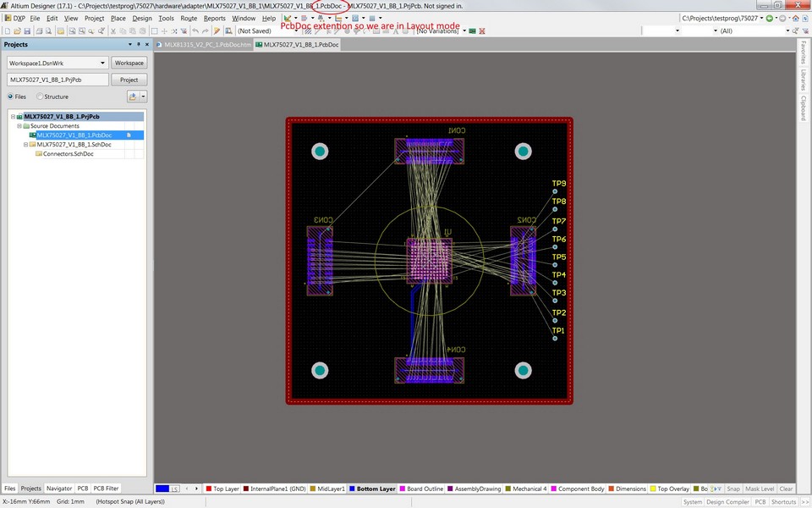Open the Place menu

[118, 18]
